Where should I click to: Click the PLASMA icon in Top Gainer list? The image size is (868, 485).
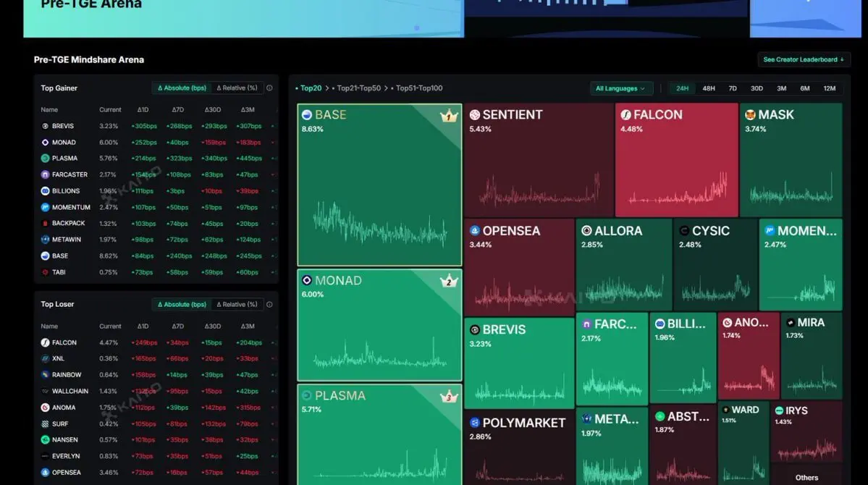click(46, 159)
